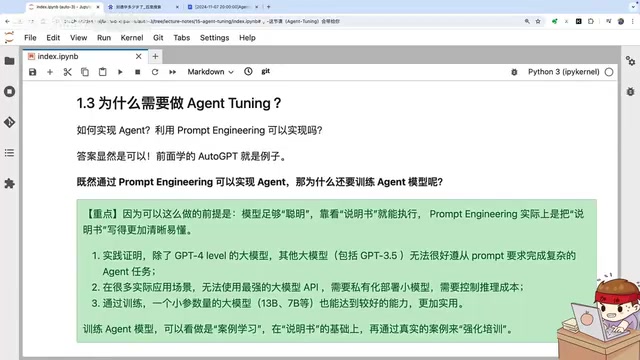The image size is (640, 360).
Task: Open the cell type Markdown dropdown
Action: tap(210, 72)
